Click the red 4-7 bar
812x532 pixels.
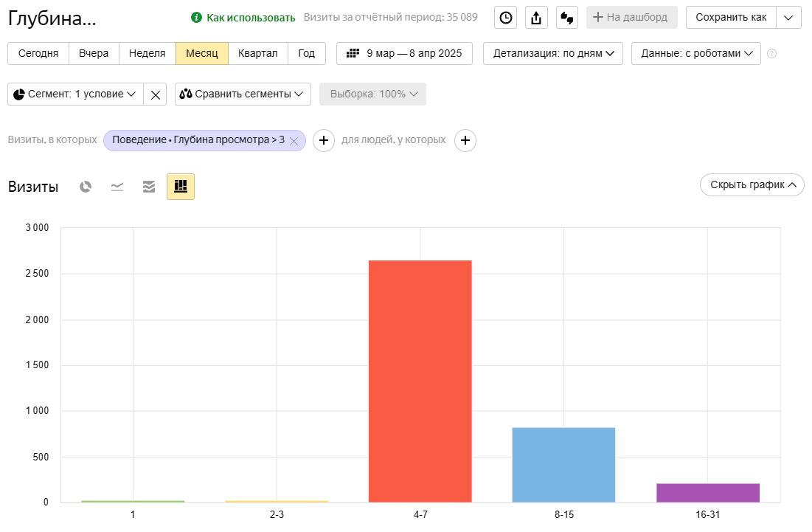(420, 381)
